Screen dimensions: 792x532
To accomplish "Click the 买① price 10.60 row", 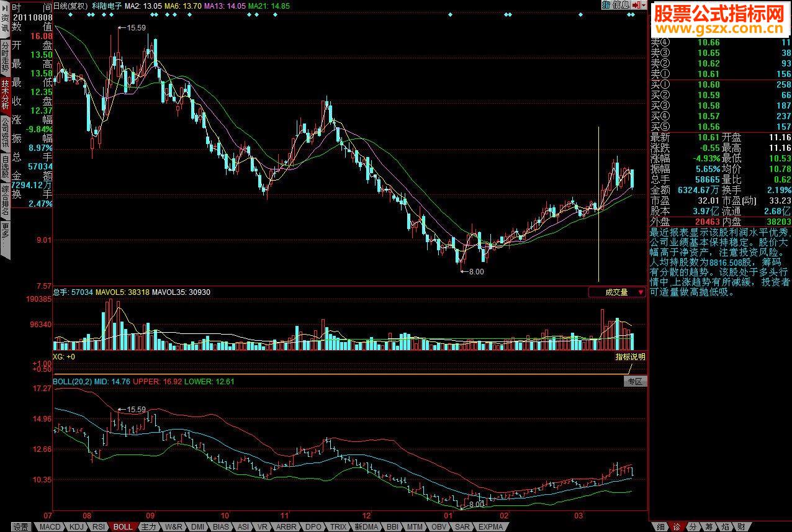I will coord(721,84).
